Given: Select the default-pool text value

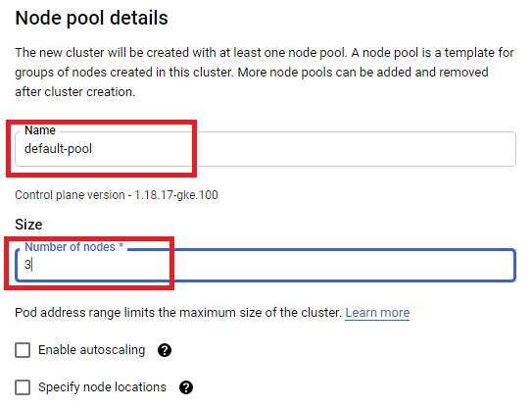Looking at the screenshot, I should (x=58, y=149).
